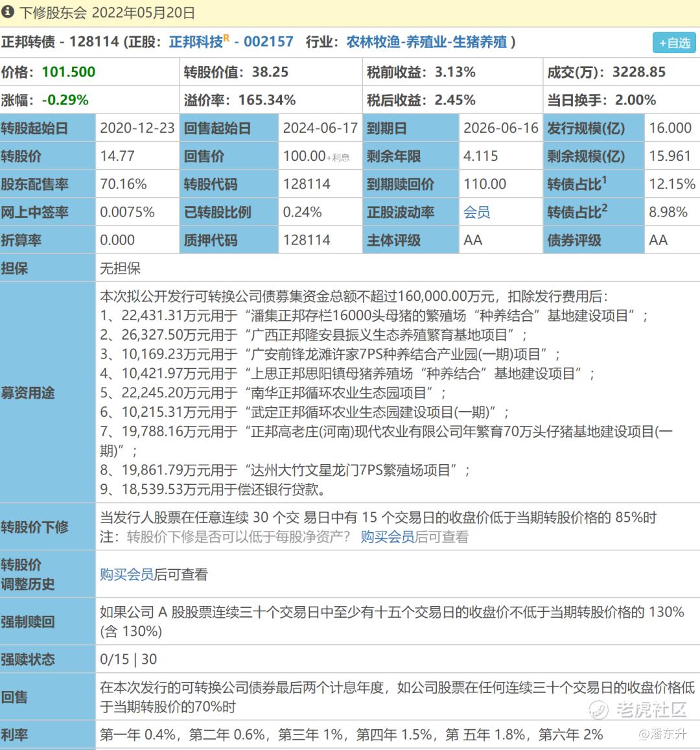Click the 转债占比1 value 12.15%

[671, 183]
